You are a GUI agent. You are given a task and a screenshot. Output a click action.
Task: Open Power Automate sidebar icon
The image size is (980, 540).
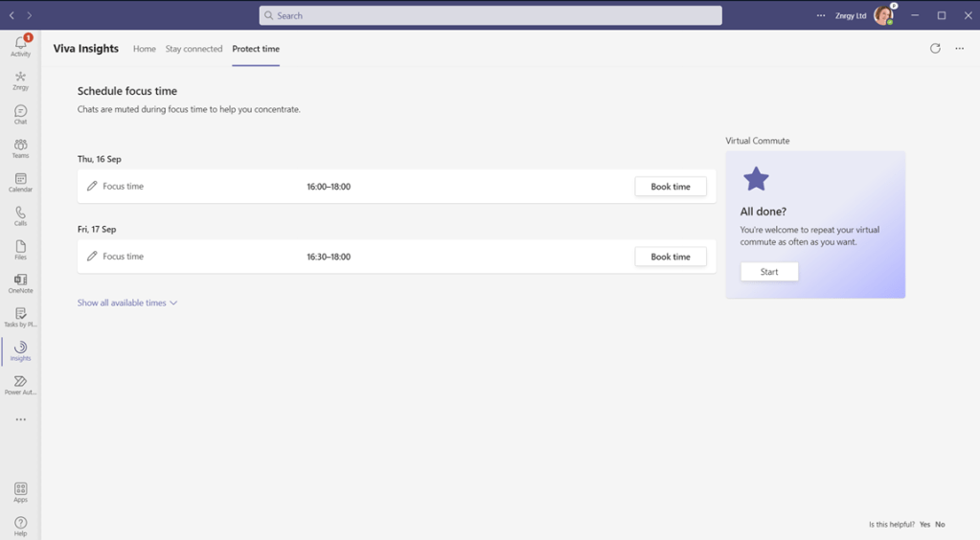[x=20, y=385]
